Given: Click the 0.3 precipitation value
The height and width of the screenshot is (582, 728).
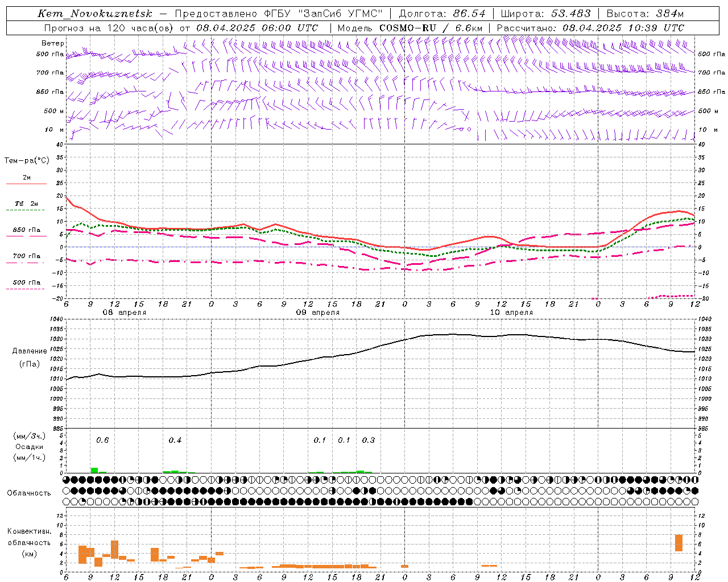Looking at the screenshot, I should (x=369, y=440).
